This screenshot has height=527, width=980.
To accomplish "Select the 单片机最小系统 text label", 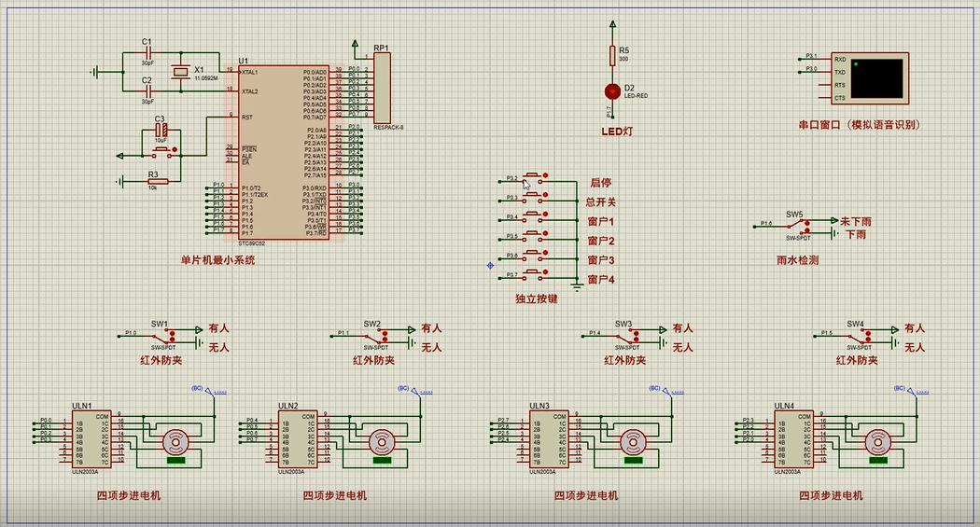I will tap(217, 259).
